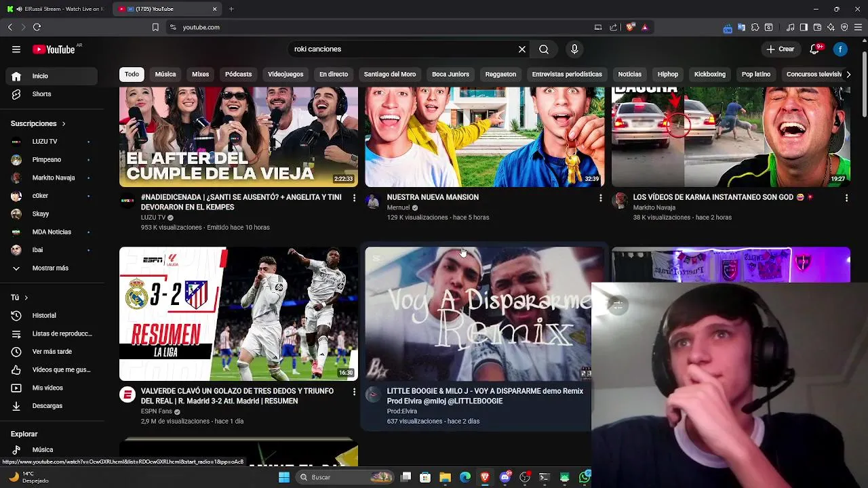
Task: Click the address bar showing youtube.com
Action: coord(380,27)
